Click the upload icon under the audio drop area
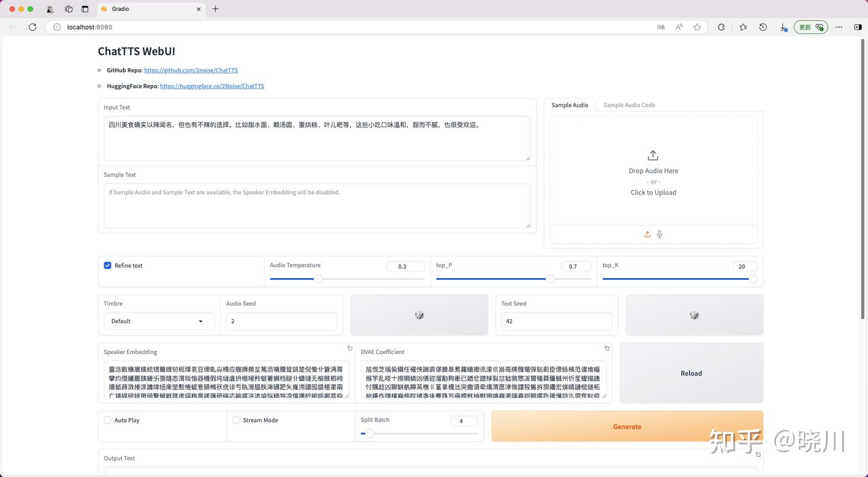This screenshot has height=477, width=868. [x=647, y=235]
